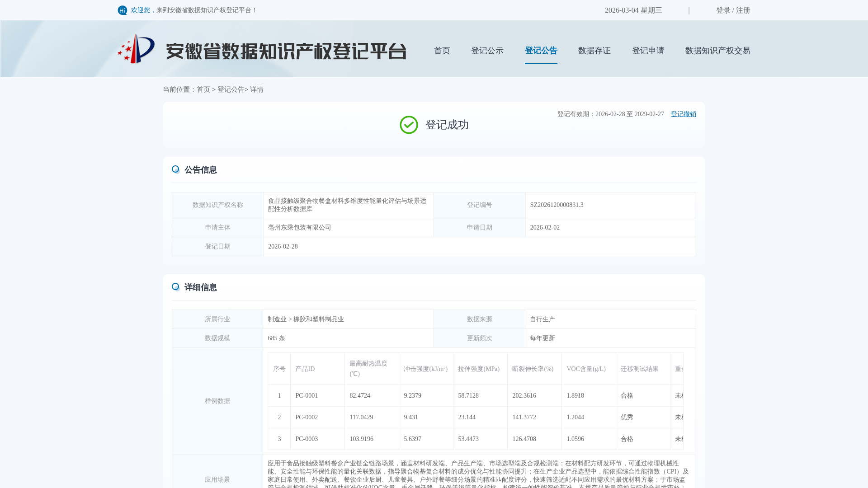Click product ID PC-0003 cell
The width and height of the screenshot is (868, 488).
click(317, 439)
